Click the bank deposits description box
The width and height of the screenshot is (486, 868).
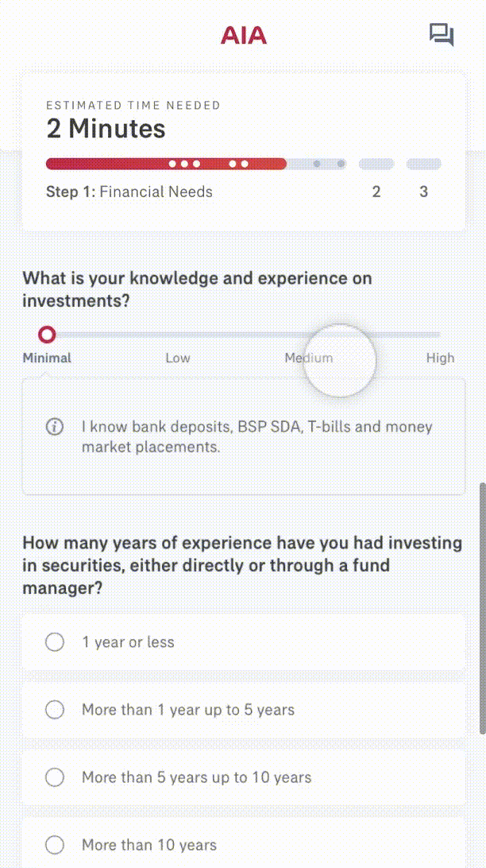click(x=243, y=436)
